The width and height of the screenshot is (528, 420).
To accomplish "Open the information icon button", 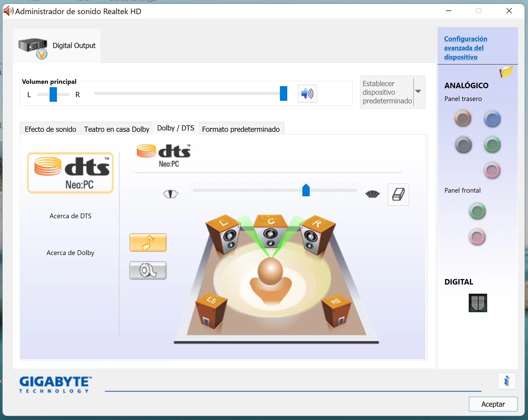I will 506,381.
